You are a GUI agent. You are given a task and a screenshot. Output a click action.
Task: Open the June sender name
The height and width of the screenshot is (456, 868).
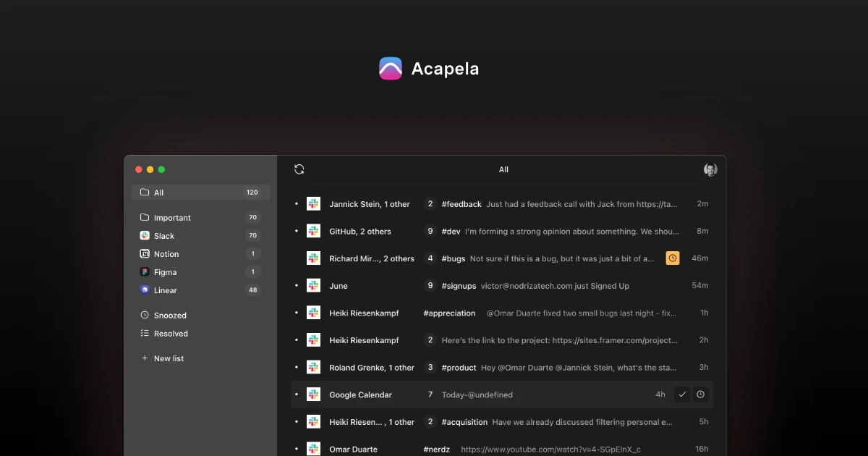339,286
